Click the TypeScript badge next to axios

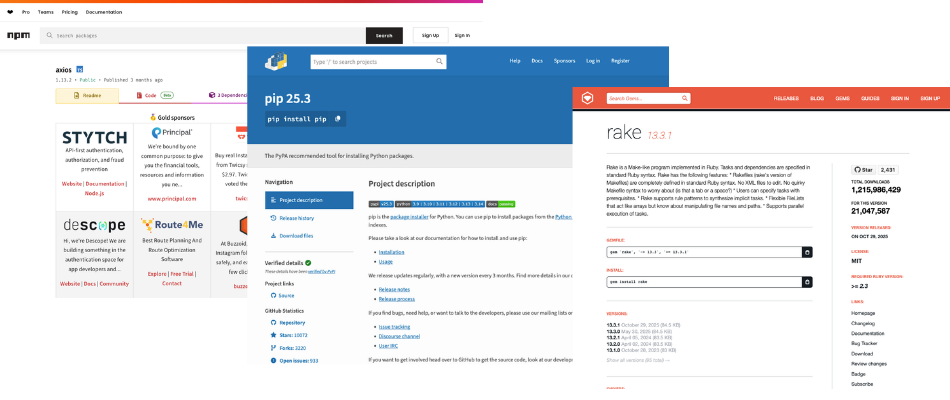click(79, 70)
